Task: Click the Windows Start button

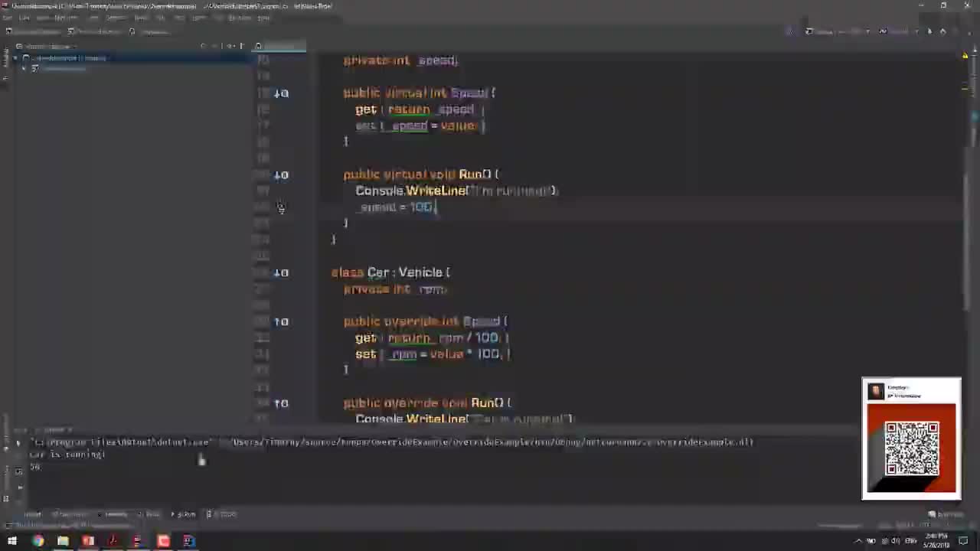Action: pos(11,542)
